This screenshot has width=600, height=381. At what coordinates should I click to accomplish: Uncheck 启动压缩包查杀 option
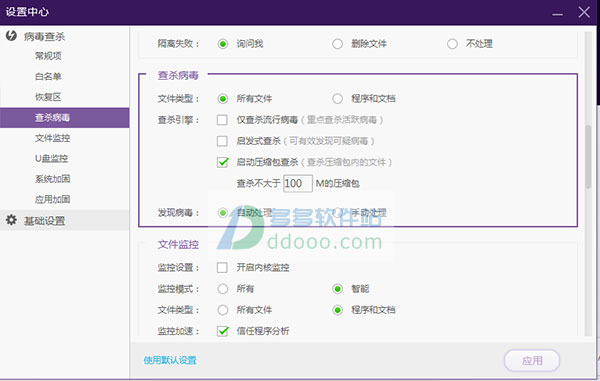(222, 162)
